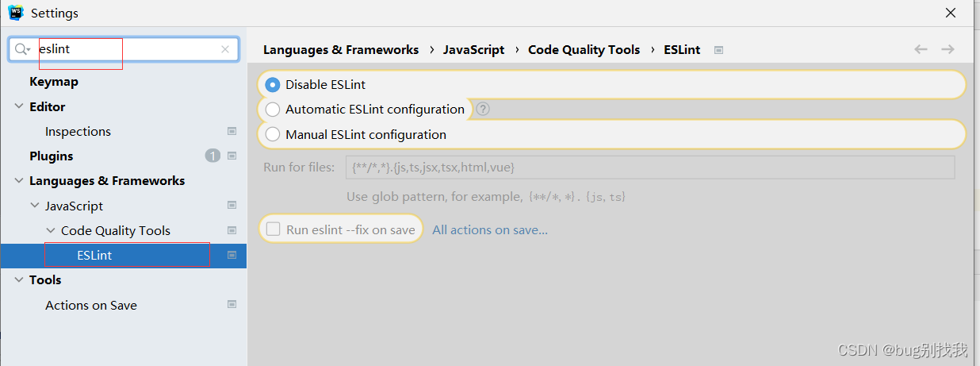This screenshot has height=366, width=980.
Task: Click ESLint breadcrumb
Action: 682,49
